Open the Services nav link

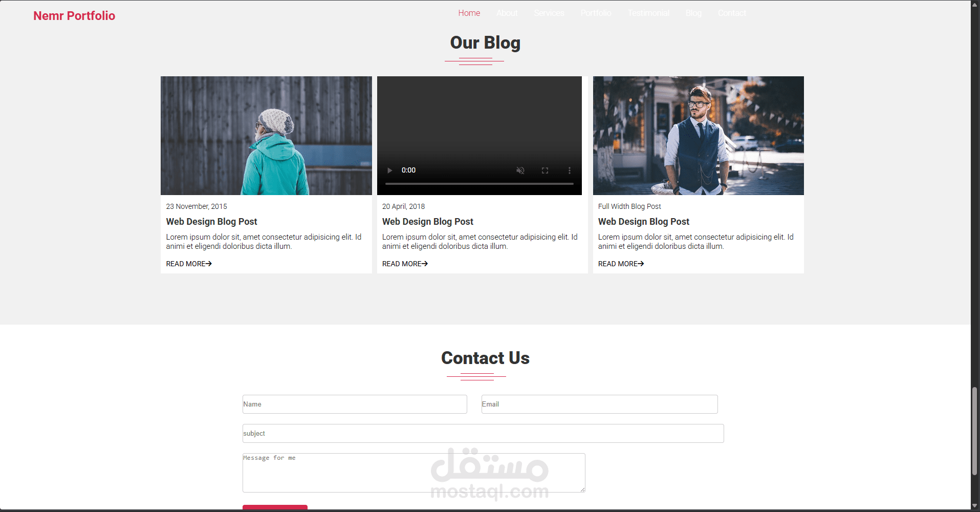tap(549, 13)
